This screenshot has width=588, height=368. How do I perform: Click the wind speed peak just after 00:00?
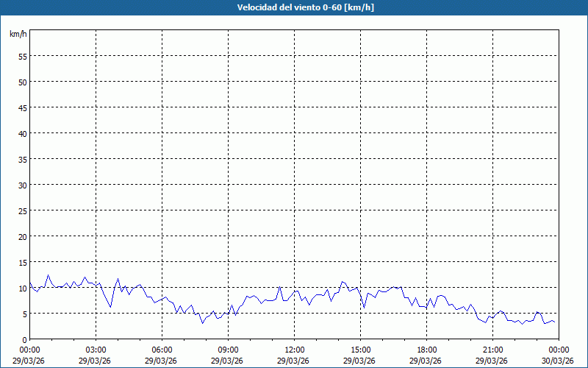pyautogui.click(x=49, y=275)
